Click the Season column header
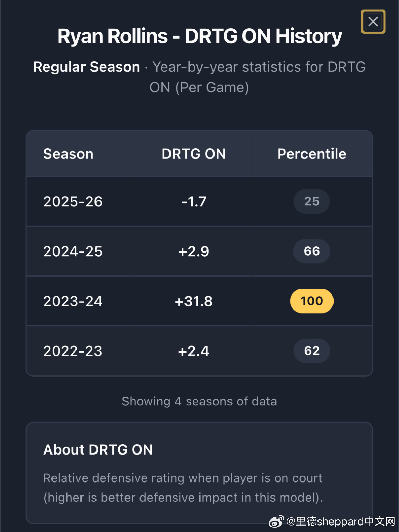Viewport: 399px width, 532px height. coord(68,154)
